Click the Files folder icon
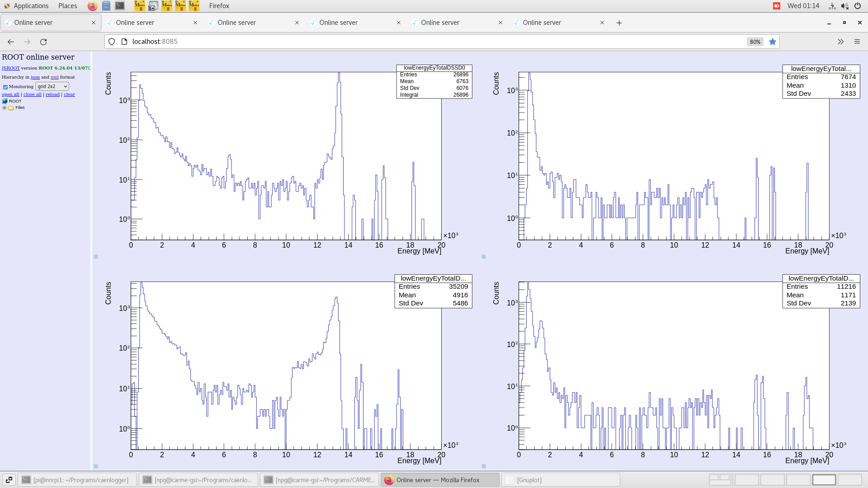 [11, 108]
